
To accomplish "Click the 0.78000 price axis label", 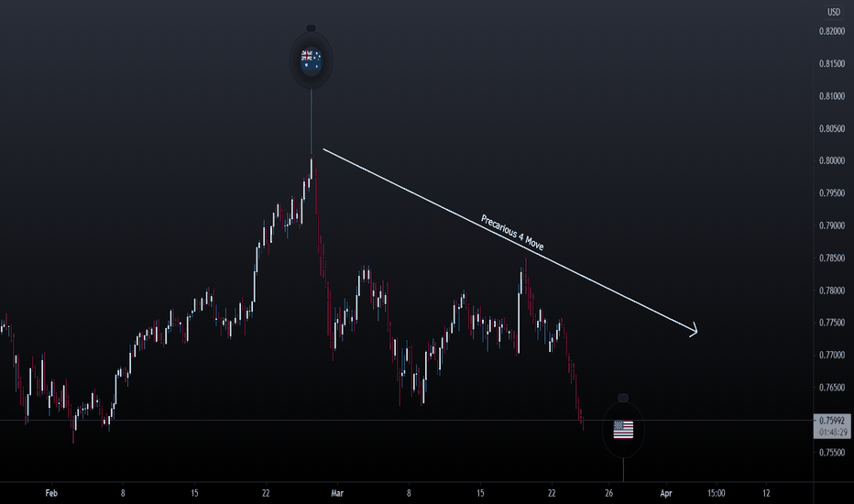I will coord(832,290).
